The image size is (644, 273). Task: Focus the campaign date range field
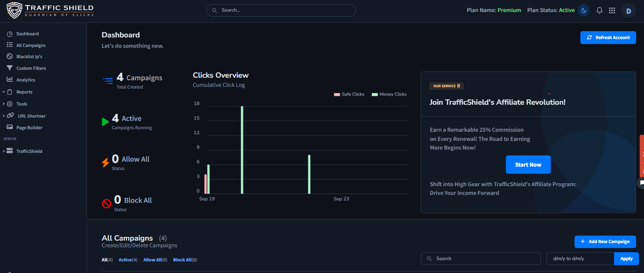[580, 258]
